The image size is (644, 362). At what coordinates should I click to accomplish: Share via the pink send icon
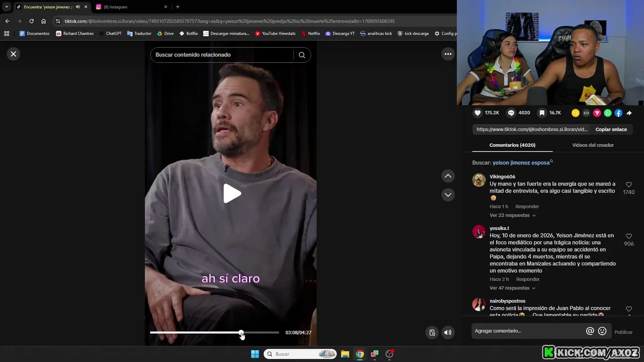pyautogui.click(x=597, y=113)
